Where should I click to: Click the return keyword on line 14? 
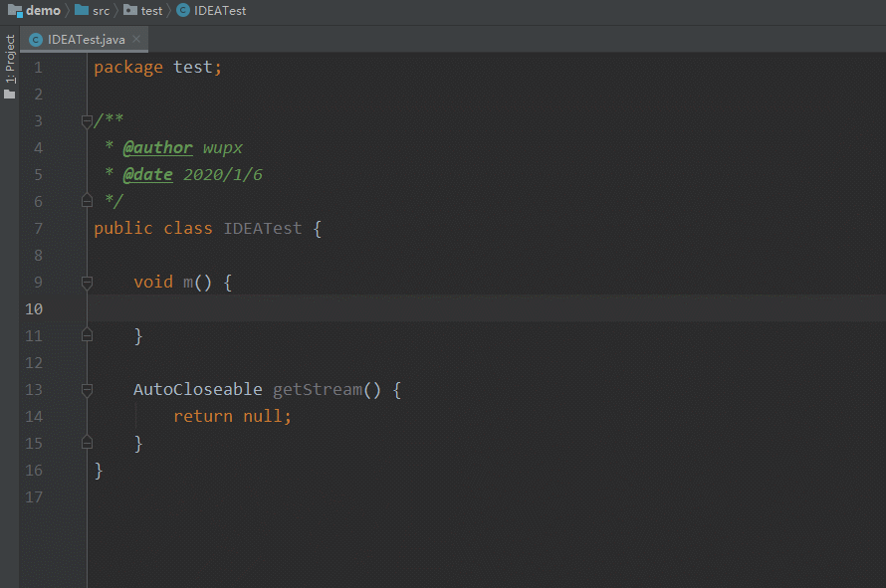[203, 416]
